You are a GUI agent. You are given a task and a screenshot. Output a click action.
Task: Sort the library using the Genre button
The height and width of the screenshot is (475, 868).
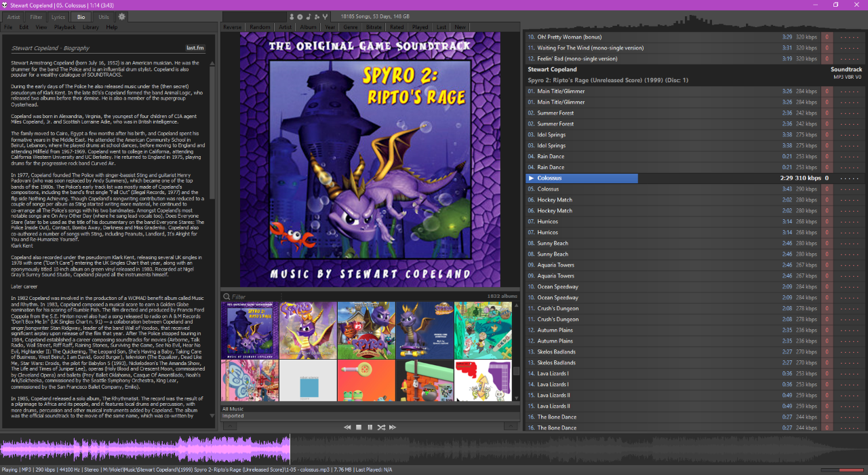click(x=351, y=27)
